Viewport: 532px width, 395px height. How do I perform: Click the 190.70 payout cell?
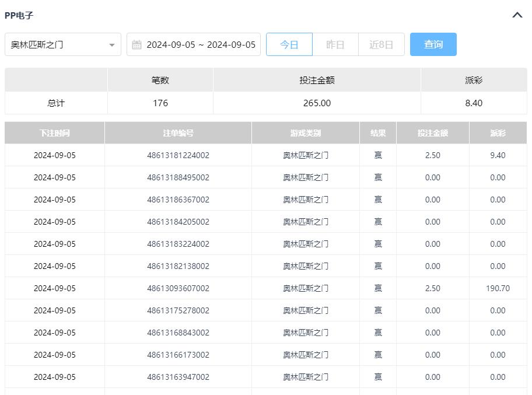click(498, 288)
